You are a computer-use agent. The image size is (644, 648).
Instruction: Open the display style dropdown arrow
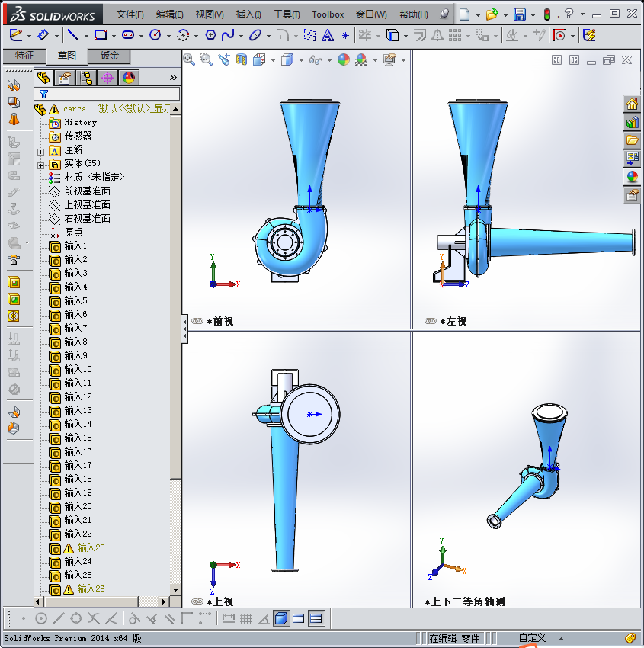pyautogui.click(x=301, y=61)
